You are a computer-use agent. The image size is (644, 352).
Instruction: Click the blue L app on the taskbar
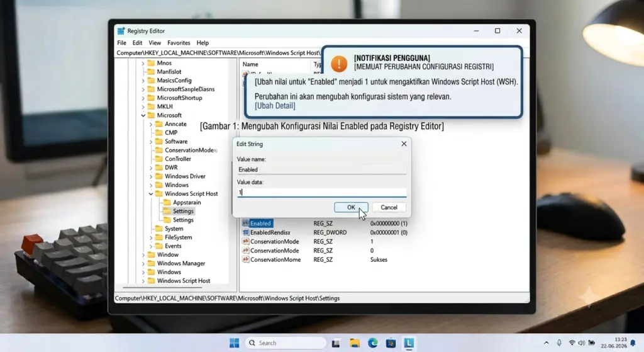[x=409, y=343]
